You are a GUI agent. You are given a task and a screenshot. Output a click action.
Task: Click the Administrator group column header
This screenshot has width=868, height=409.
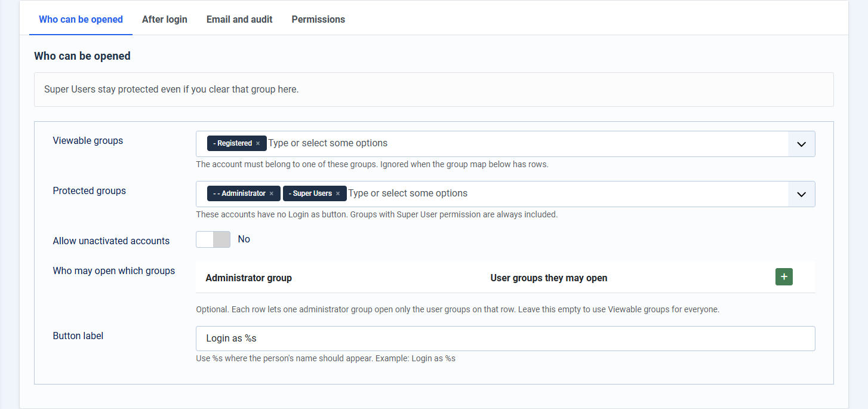click(x=248, y=278)
